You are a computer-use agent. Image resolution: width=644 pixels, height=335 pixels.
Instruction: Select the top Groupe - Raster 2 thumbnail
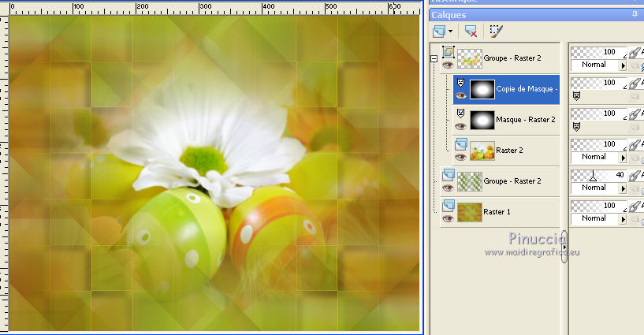pos(470,58)
